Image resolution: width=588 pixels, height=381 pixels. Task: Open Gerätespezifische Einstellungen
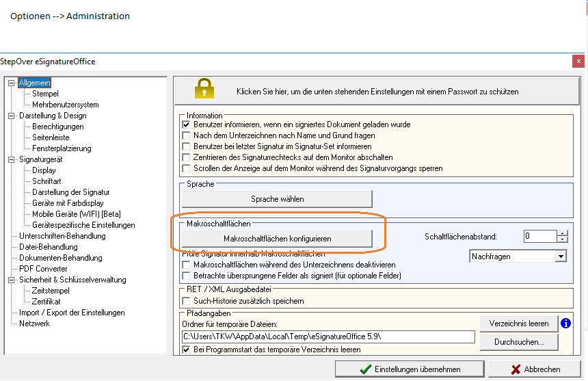click(83, 225)
